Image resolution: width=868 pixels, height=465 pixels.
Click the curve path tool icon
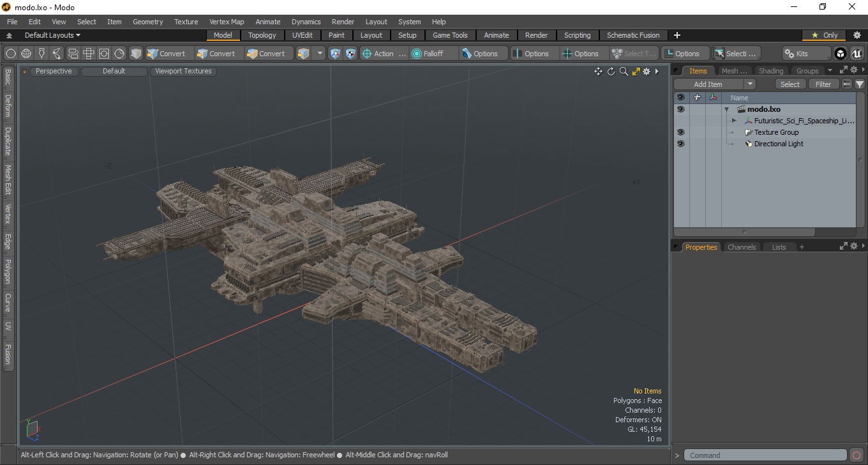[57, 54]
